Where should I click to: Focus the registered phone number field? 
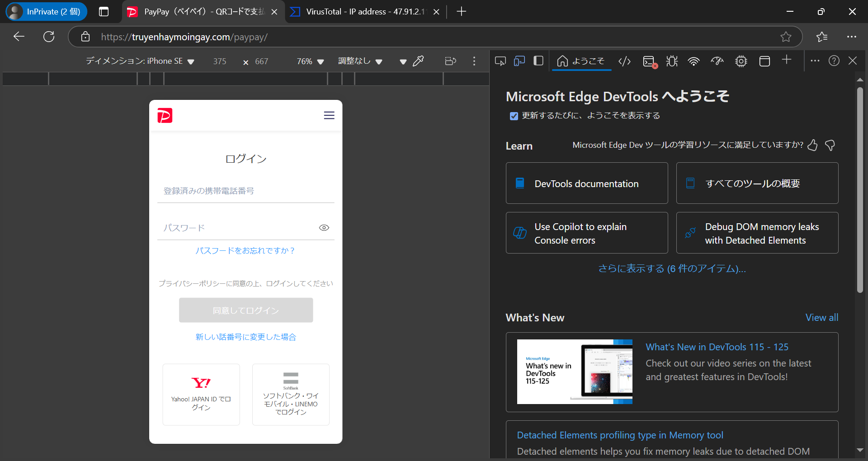pos(246,191)
